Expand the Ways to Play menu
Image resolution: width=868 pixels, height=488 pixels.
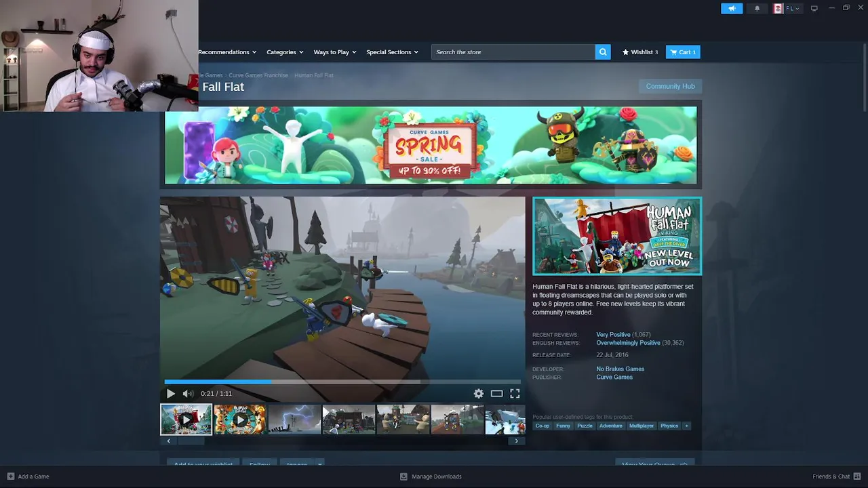click(x=335, y=52)
